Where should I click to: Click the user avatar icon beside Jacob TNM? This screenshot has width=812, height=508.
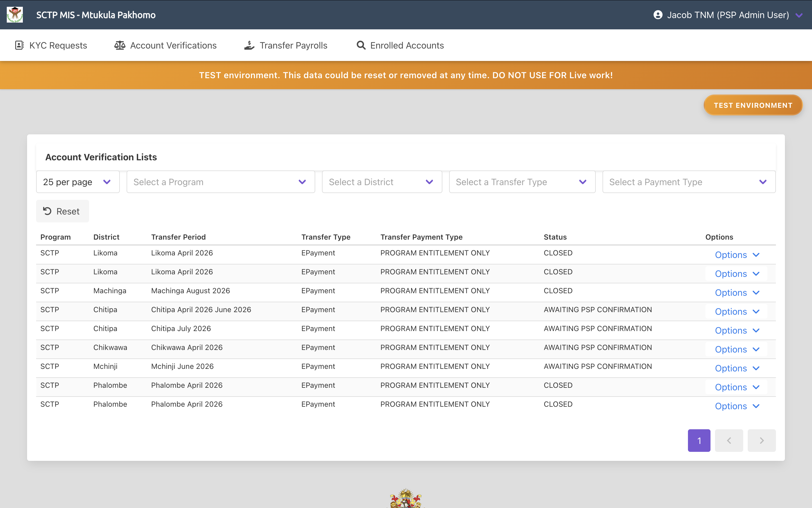(658, 15)
